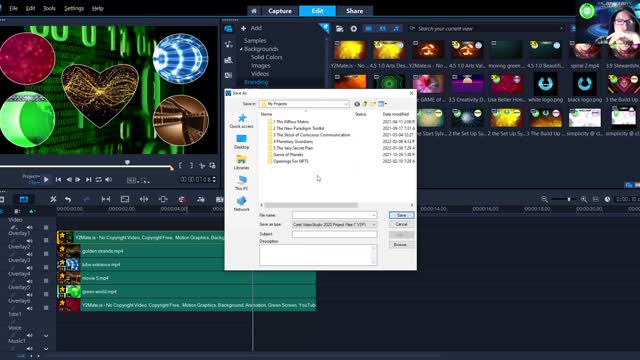Image resolution: width=640 pixels, height=360 pixels.
Task: Go to the Home tab icon
Action: (254, 11)
